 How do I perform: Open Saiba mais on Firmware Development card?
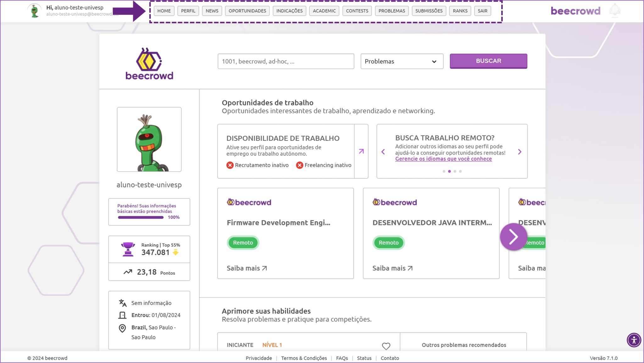[247, 268]
